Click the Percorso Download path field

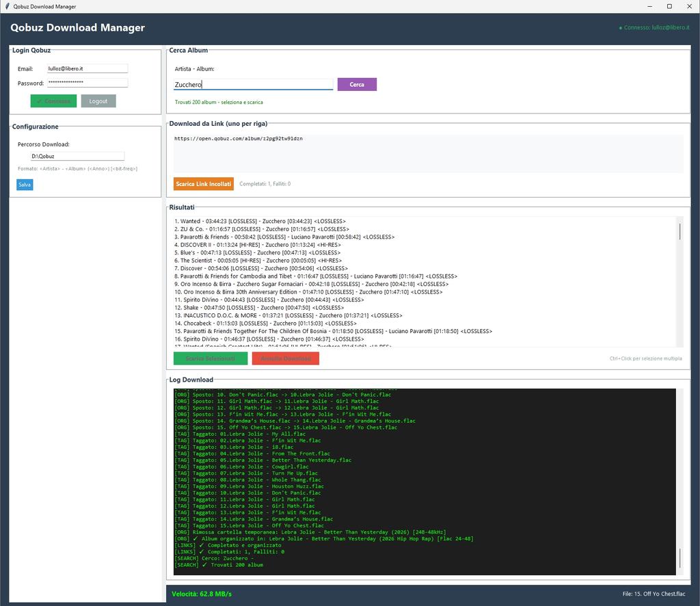coord(77,157)
